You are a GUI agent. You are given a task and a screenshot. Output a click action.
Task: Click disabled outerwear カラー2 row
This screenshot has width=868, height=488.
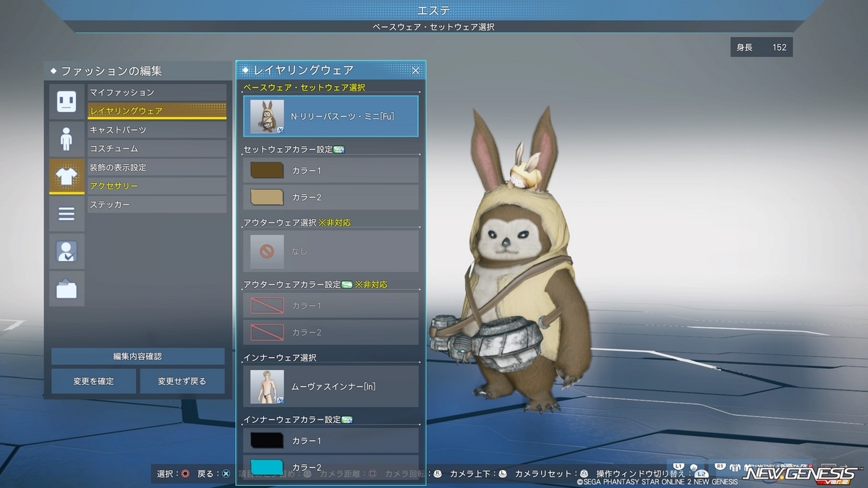pyautogui.click(x=331, y=332)
